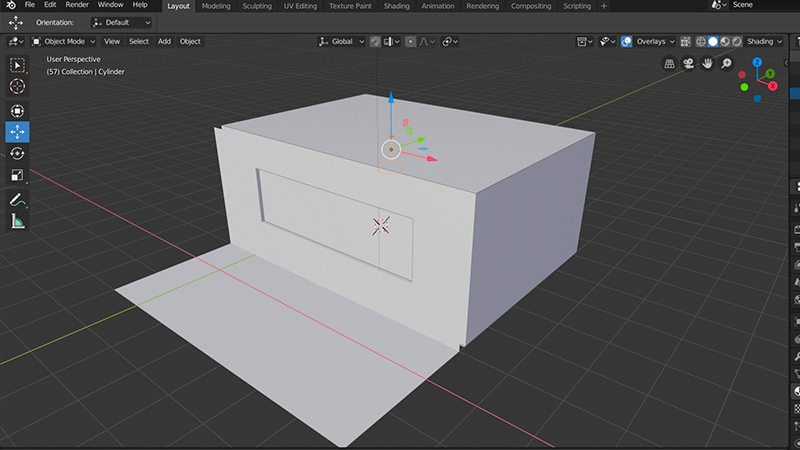The width and height of the screenshot is (800, 450).
Task: Open the Shading options dropdown
Action: tap(764, 41)
